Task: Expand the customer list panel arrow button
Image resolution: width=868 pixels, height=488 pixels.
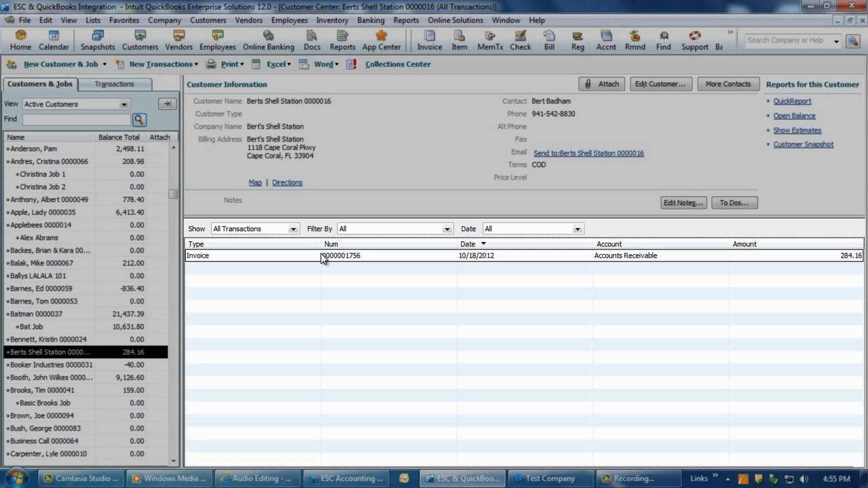Action: (167, 104)
